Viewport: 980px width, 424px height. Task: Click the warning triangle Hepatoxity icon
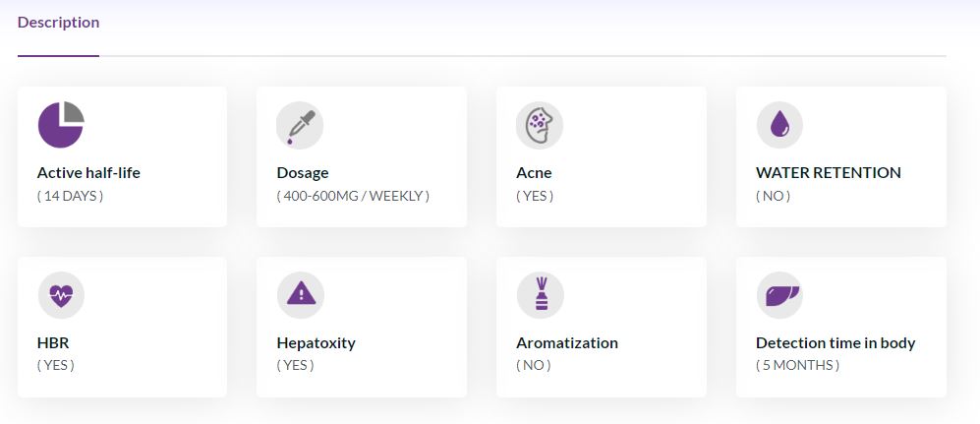coord(301,295)
